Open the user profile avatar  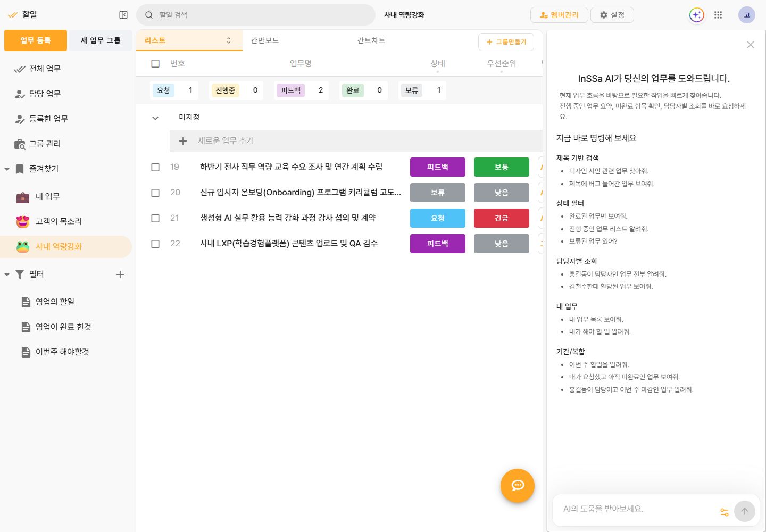(747, 15)
